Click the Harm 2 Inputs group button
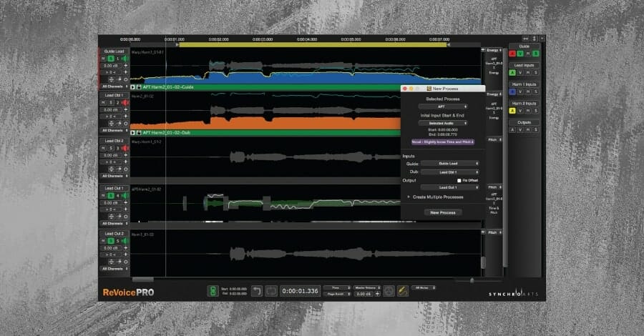Screen dimensions: 644x336 tap(524, 104)
